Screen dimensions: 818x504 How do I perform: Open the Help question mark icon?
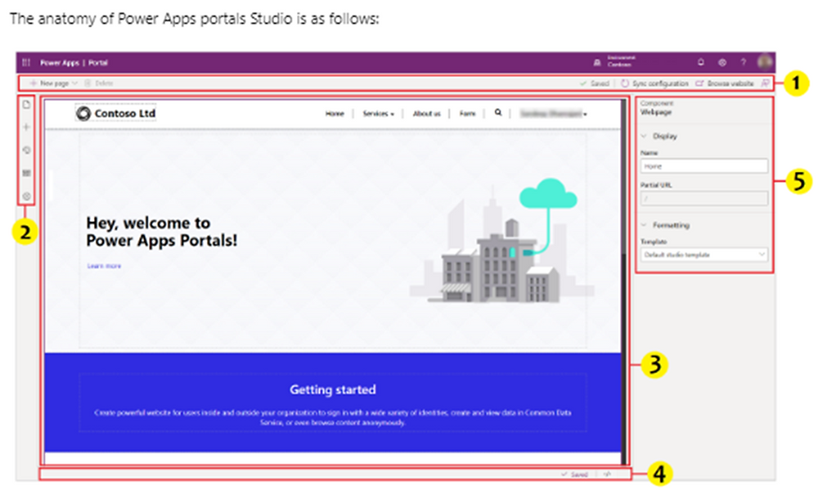[744, 62]
